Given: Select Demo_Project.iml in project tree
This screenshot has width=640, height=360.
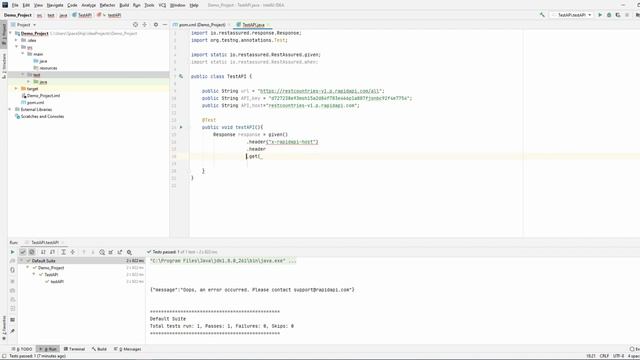Looking at the screenshot, I should [43, 96].
